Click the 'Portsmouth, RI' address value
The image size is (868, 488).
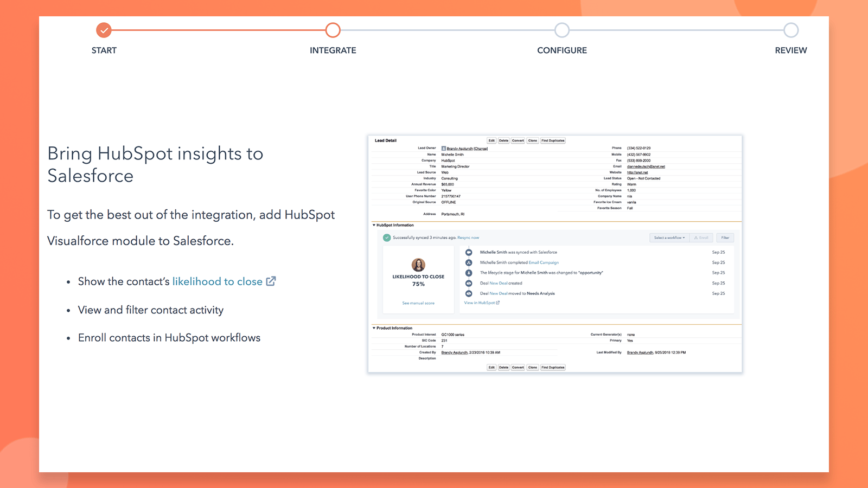[x=453, y=214]
